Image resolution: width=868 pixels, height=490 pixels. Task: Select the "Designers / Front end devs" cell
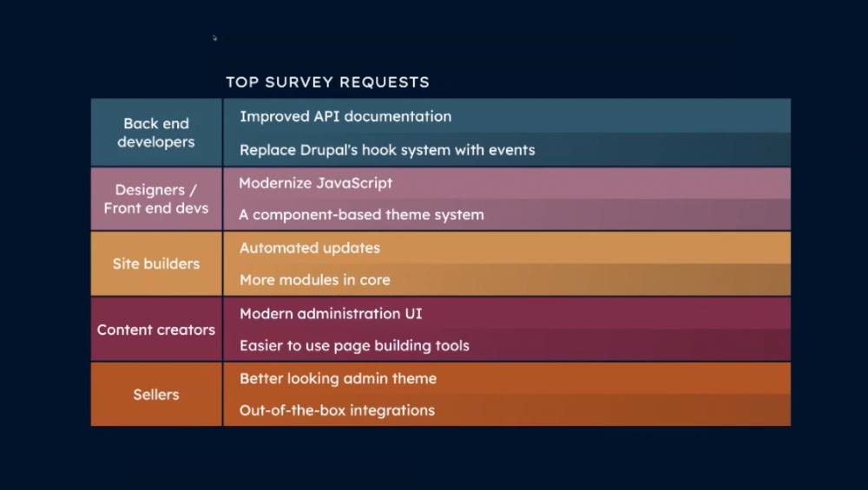click(x=156, y=199)
